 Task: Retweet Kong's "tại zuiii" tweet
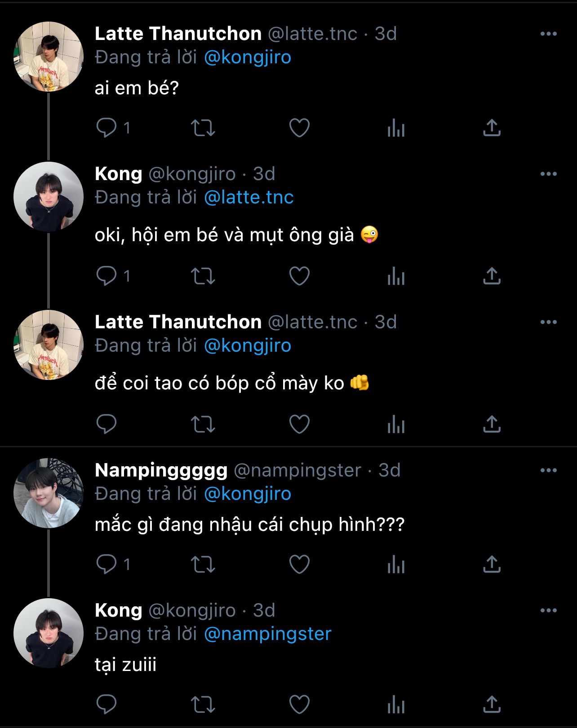pyautogui.click(x=203, y=704)
